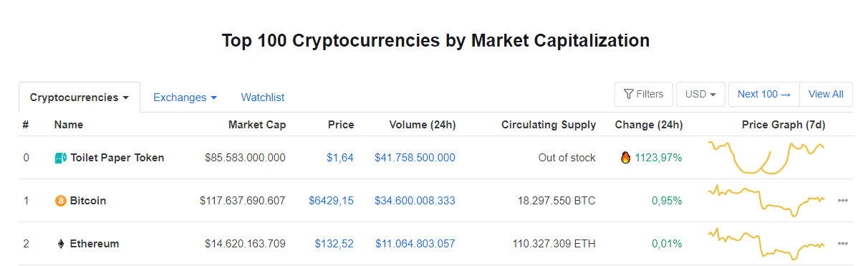View the Toilet Paper Token 7d price graph
The width and height of the screenshot is (868, 266).
click(766, 157)
